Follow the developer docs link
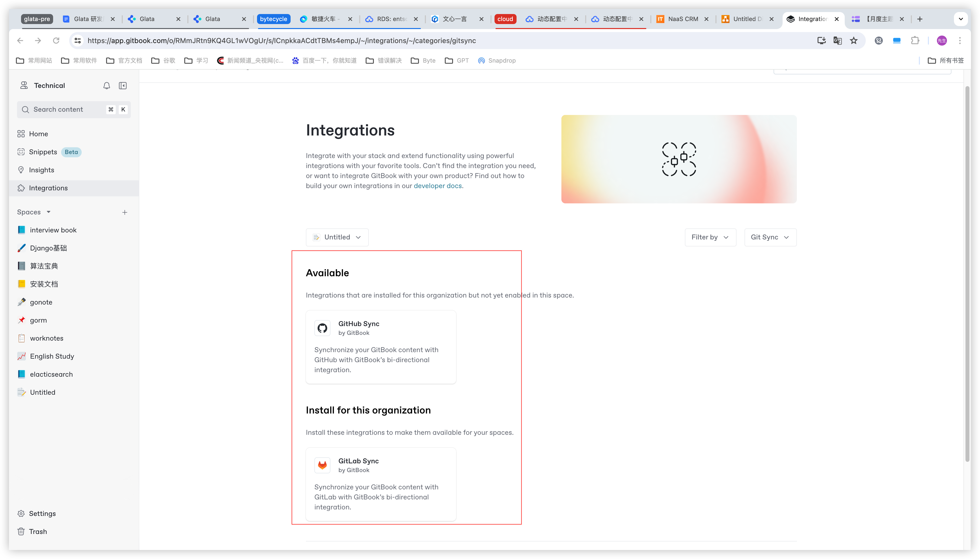This screenshot has height=559, width=980. pos(437,186)
